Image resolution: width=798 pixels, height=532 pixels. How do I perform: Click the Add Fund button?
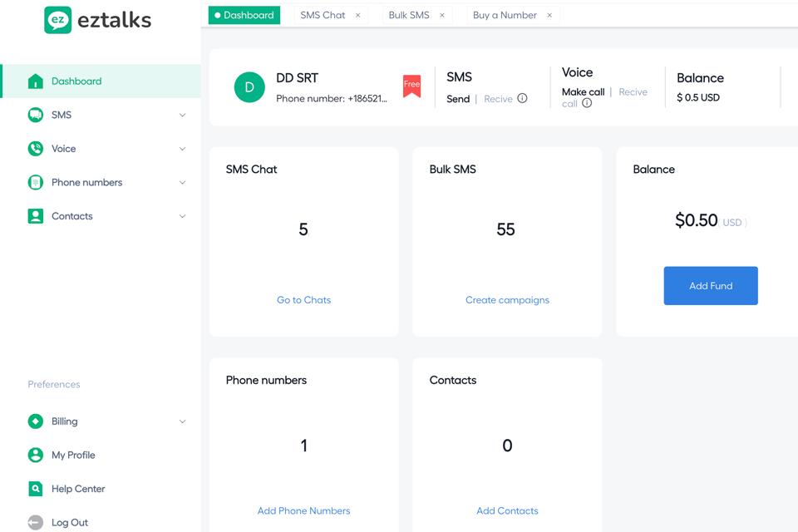(x=711, y=286)
